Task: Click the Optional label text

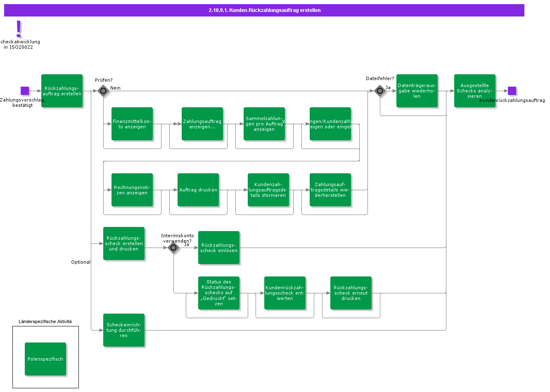Action: 81,262
